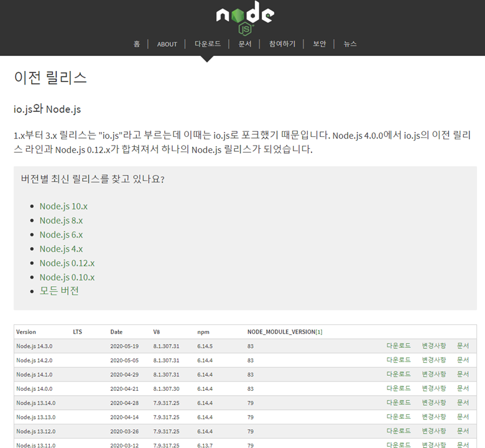Select the 이전 릴리스 page heading
Image resolution: width=485 pixels, height=448 pixels.
pyautogui.click(x=50, y=77)
